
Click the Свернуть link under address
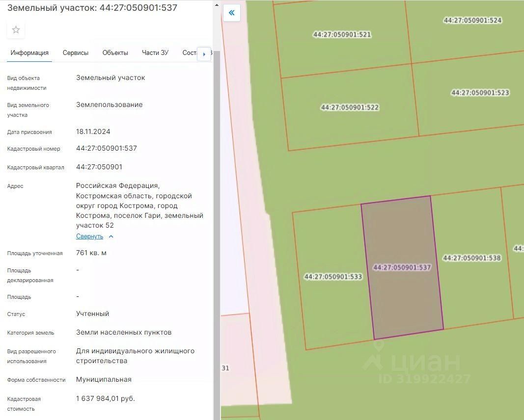click(x=89, y=236)
